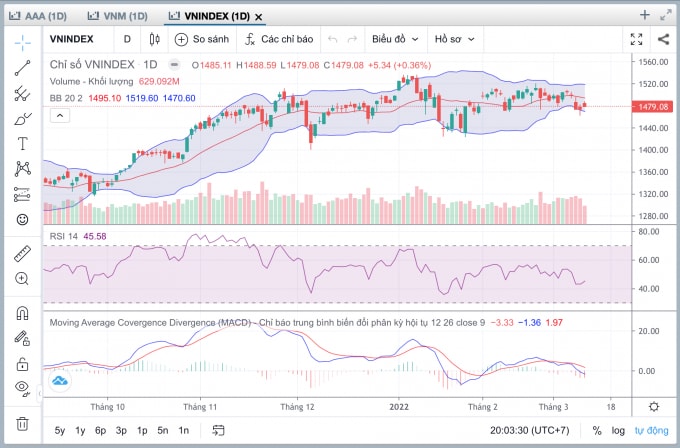
Task: Toggle the magnet snap mode
Action: [23, 313]
